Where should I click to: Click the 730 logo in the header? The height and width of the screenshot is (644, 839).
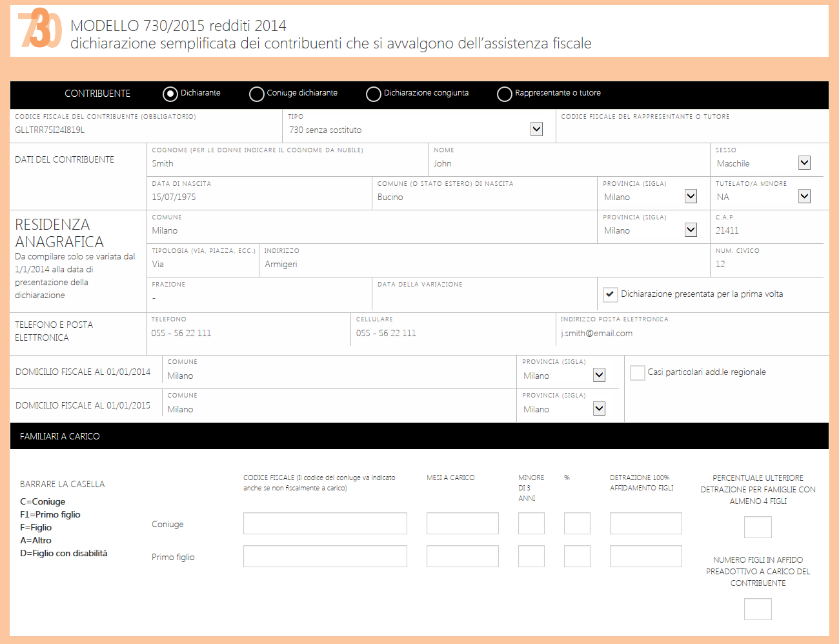[x=39, y=29]
